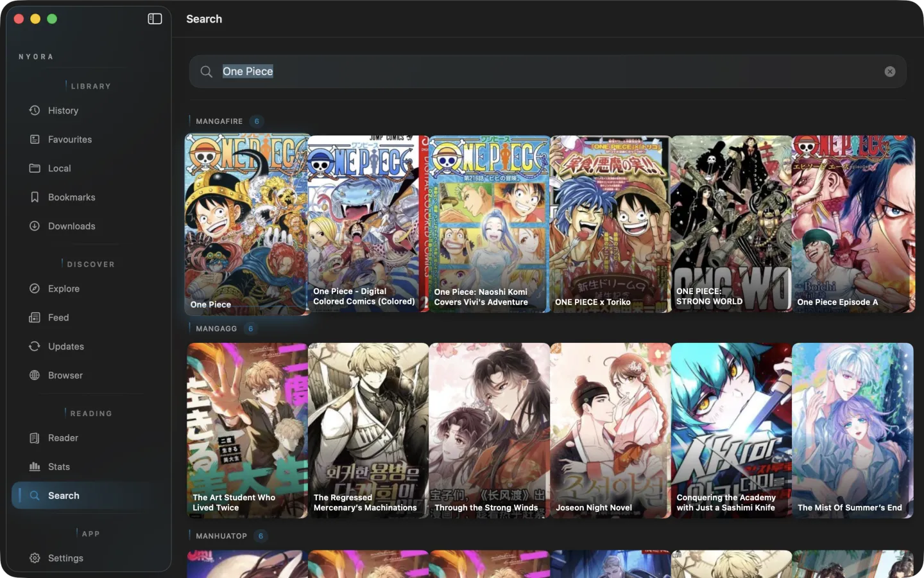Image resolution: width=924 pixels, height=578 pixels.
Task: Click the macOS green fullscreen button
Action: coord(52,19)
